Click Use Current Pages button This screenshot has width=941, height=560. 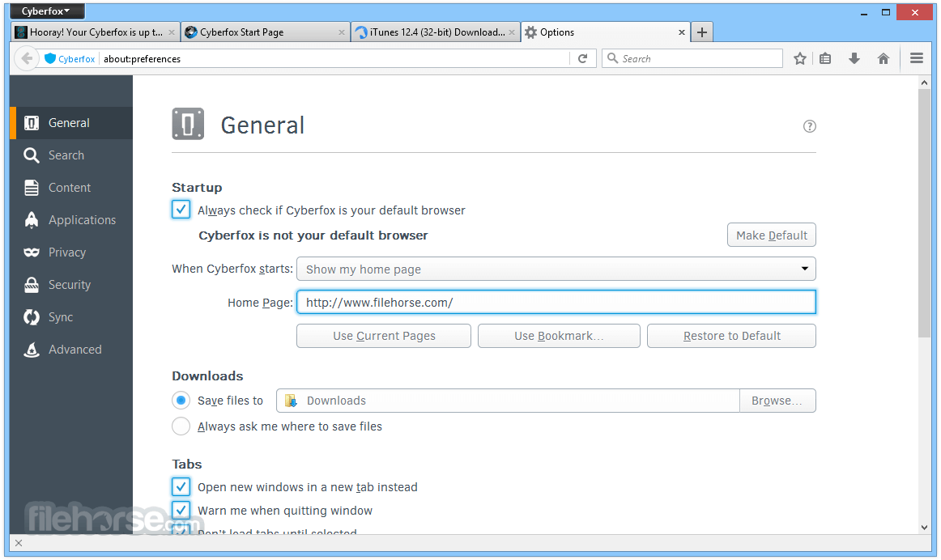(384, 336)
